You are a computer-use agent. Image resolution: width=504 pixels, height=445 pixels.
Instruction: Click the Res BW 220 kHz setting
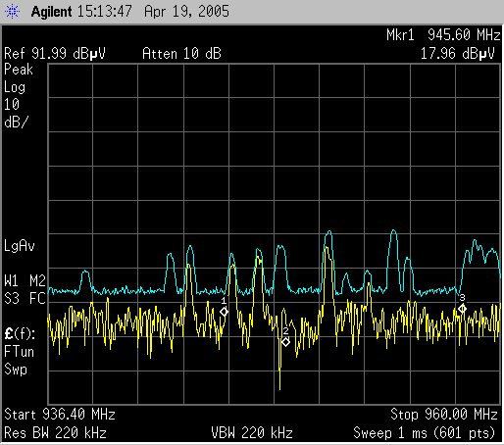[55, 433]
